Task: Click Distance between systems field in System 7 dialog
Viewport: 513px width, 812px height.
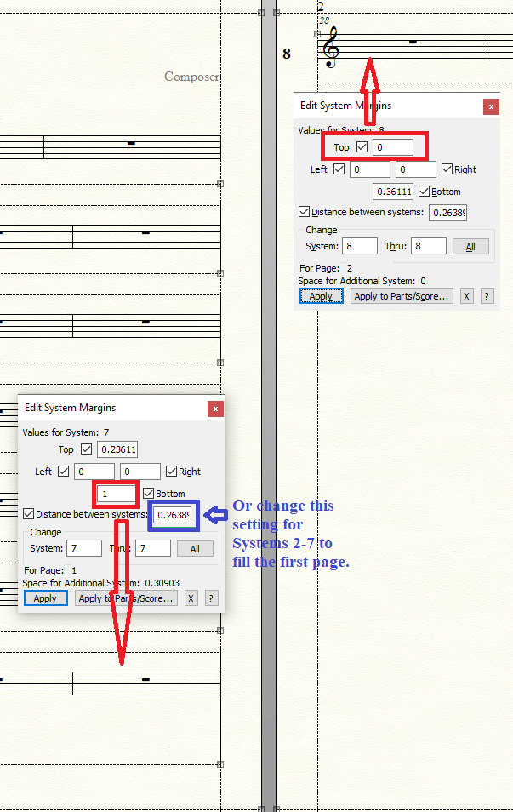Action: coord(174,515)
